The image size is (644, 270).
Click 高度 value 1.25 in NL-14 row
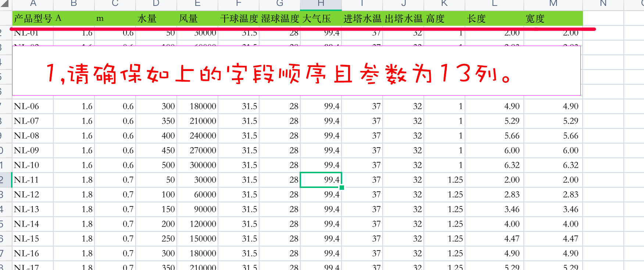coord(444,224)
